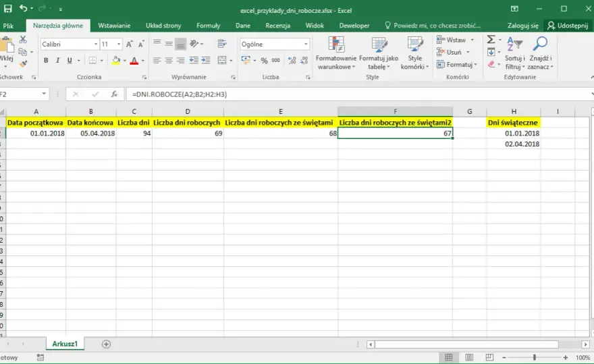Undo the last action
The height and width of the screenshot is (364, 594).
[x=24, y=8]
